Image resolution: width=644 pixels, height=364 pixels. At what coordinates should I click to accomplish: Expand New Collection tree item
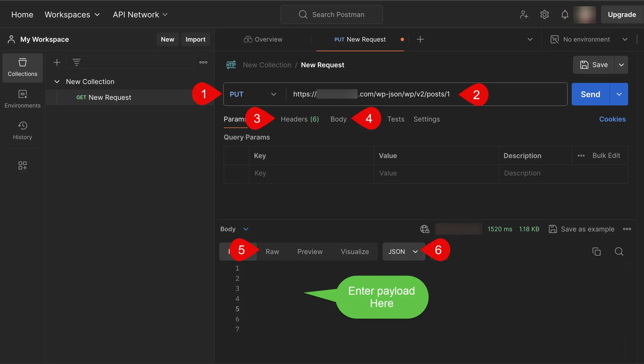click(x=57, y=81)
